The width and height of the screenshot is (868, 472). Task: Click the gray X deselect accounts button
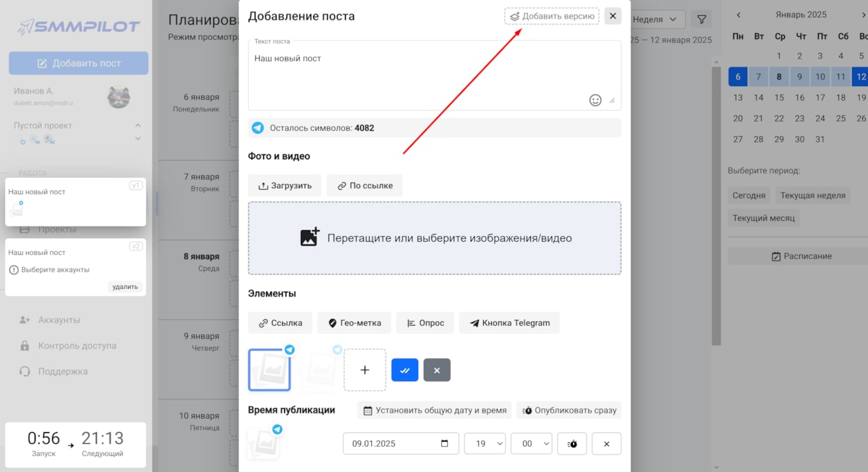tap(437, 370)
